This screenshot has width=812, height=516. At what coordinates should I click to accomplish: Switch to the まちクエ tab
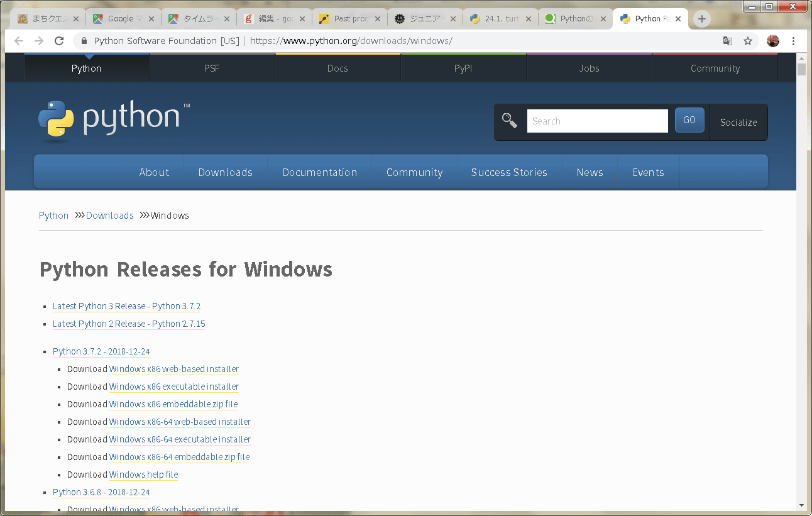[48, 19]
